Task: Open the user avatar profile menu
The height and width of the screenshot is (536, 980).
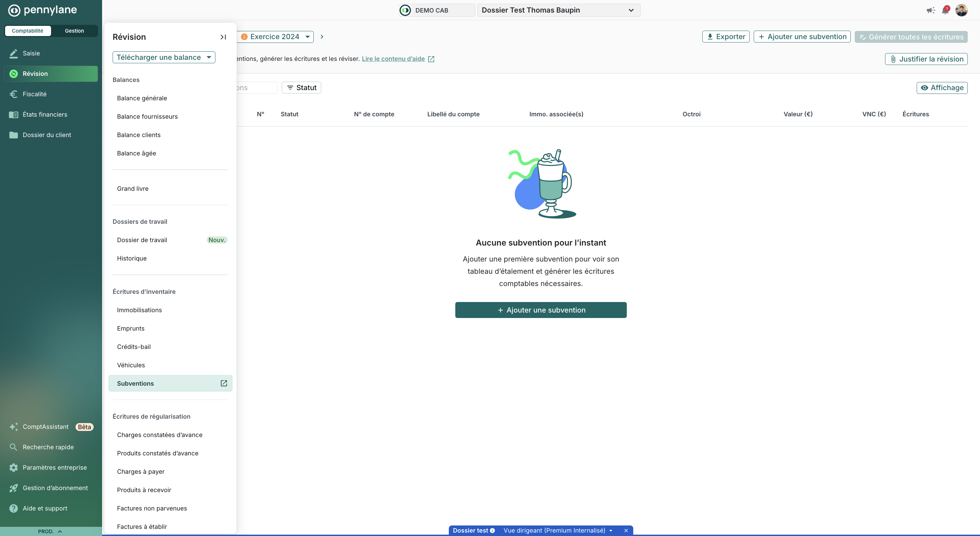Action: 961,10
